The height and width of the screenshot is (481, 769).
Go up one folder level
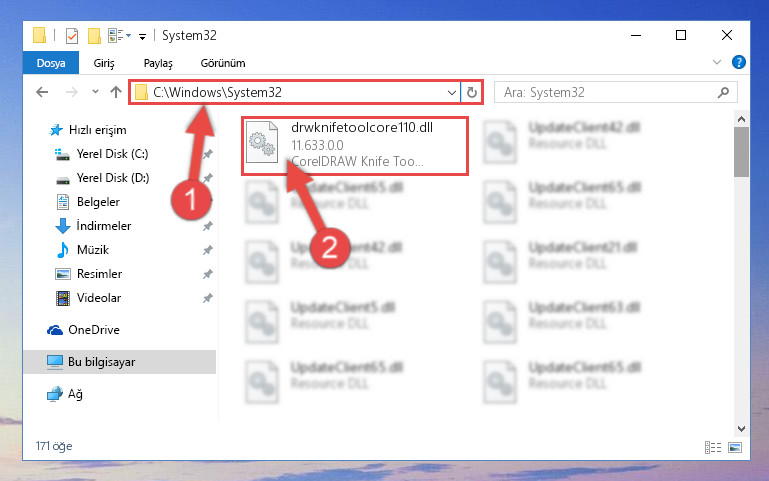click(x=116, y=92)
